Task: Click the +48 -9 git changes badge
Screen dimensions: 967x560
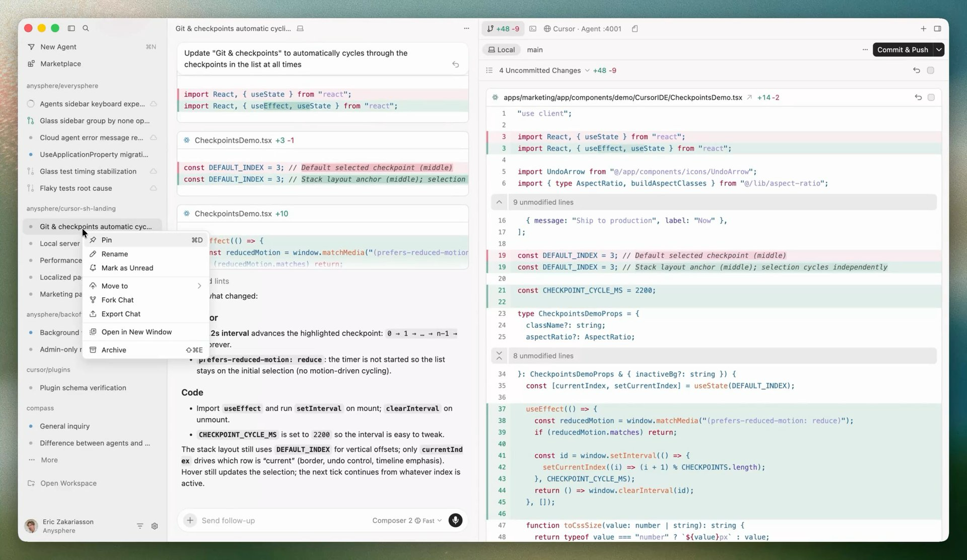Action: (503, 29)
